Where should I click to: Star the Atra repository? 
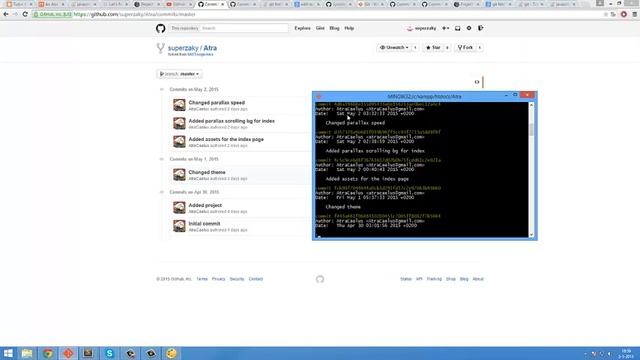click(x=433, y=48)
